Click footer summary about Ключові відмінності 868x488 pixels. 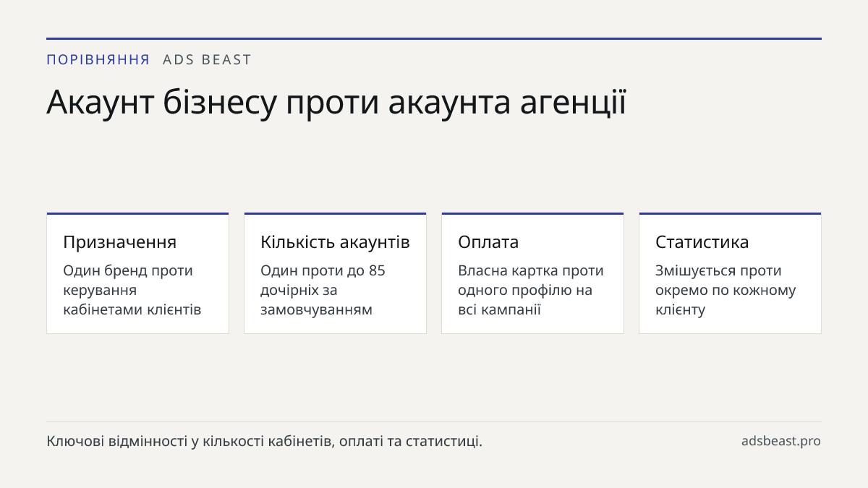pos(265,441)
